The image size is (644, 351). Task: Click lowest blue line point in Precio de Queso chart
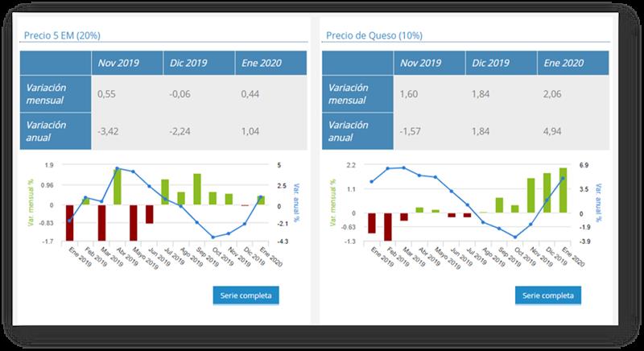pyautogui.click(x=514, y=237)
